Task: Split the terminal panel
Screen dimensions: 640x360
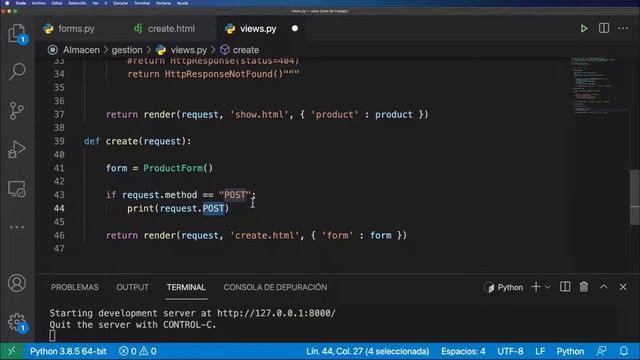Action: coord(565,287)
